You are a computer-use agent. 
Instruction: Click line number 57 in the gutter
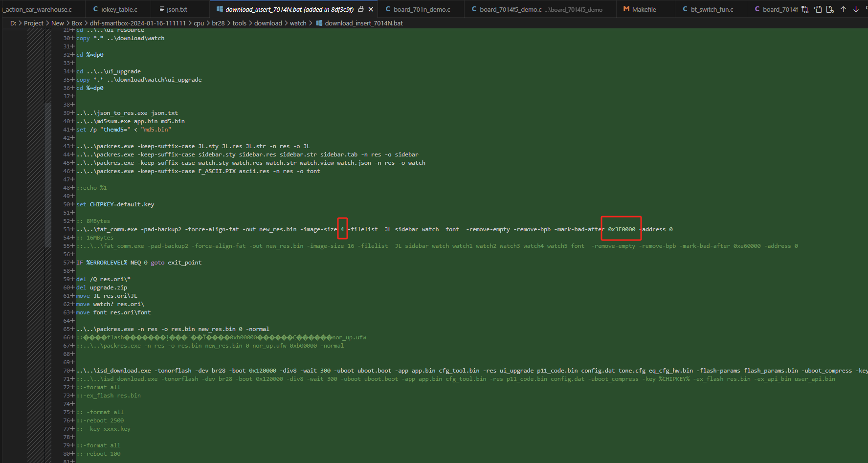pos(67,263)
